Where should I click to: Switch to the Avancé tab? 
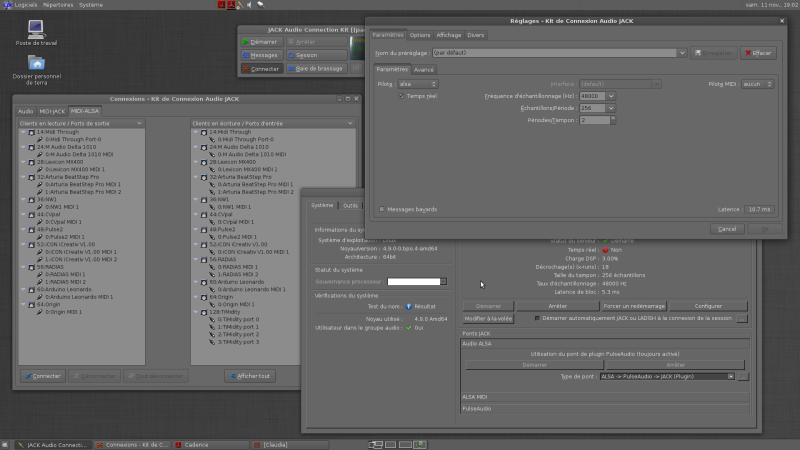[x=424, y=70]
